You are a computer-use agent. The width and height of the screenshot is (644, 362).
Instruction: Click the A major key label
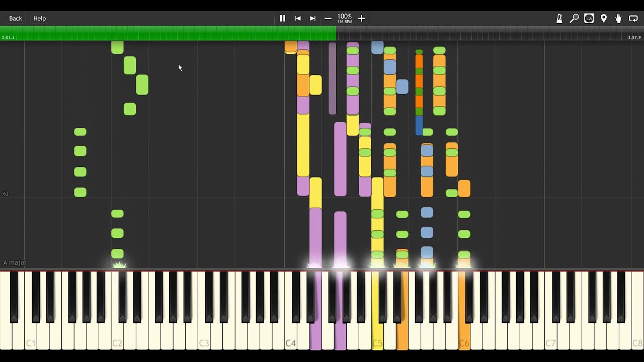(x=15, y=262)
